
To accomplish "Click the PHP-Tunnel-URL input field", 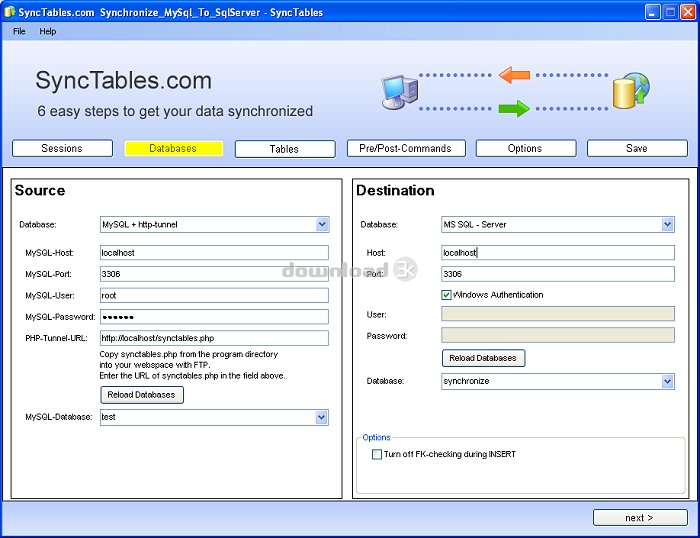I will tap(214, 338).
